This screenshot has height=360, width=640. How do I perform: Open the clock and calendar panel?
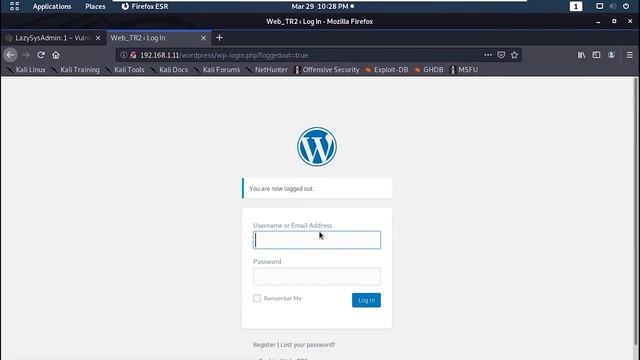point(322,7)
